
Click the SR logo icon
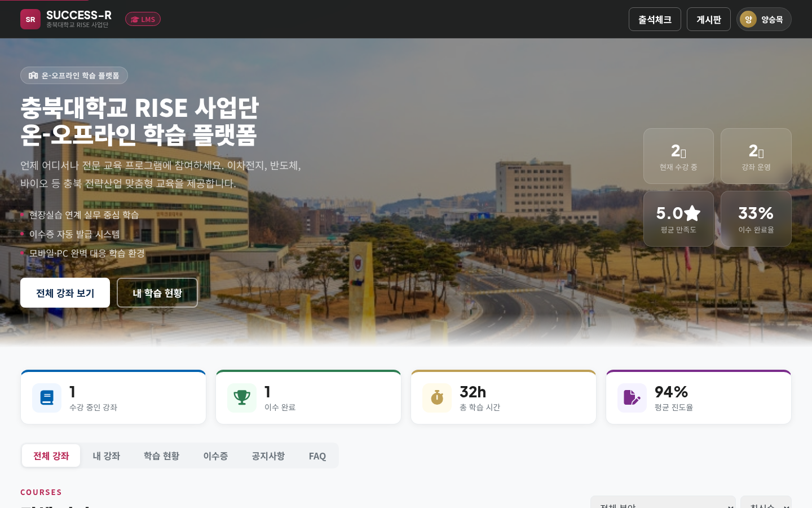pyautogui.click(x=30, y=19)
